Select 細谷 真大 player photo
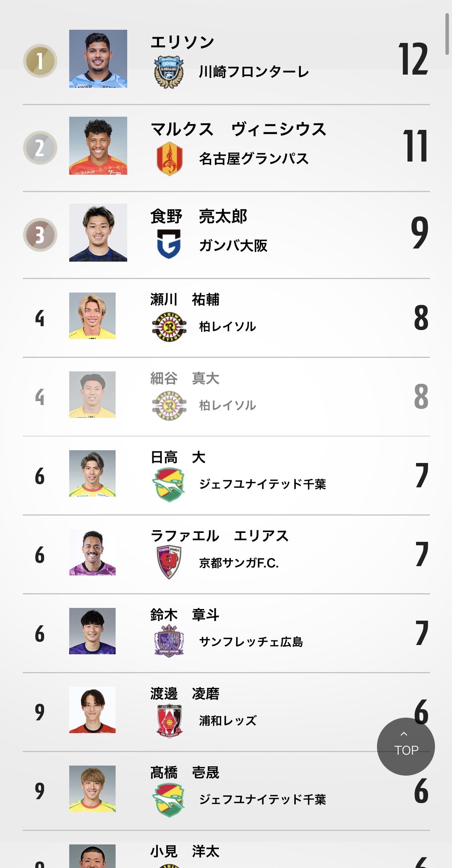 [92, 395]
